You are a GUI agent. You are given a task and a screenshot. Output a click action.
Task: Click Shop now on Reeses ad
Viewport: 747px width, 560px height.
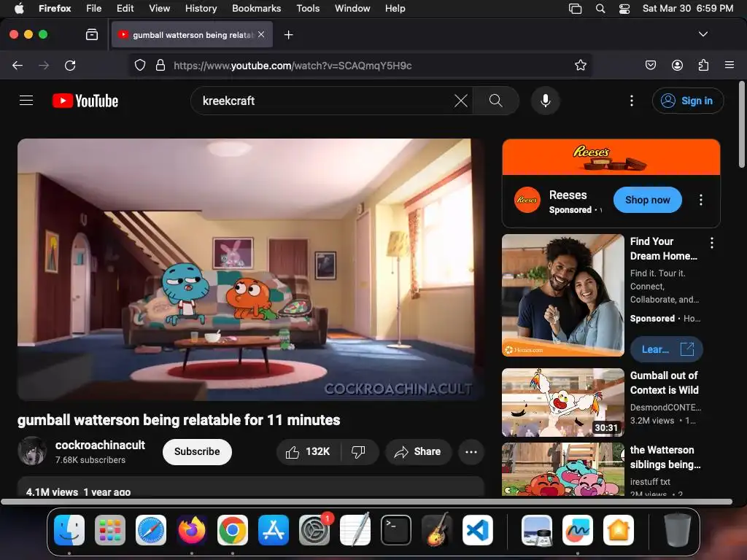click(x=648, y=200)
